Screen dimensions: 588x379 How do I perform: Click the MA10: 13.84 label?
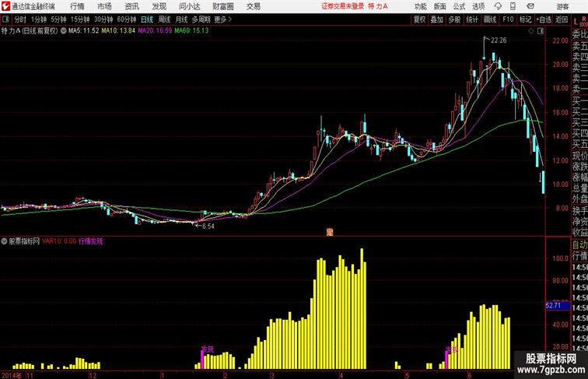[118, 31]
